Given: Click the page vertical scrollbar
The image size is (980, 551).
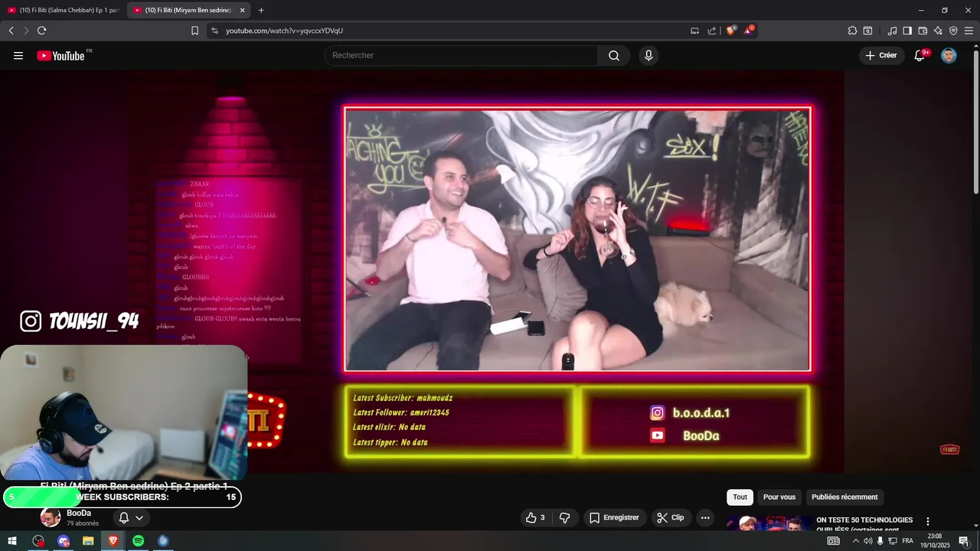Looking at the screenshot, I should 975,122.
